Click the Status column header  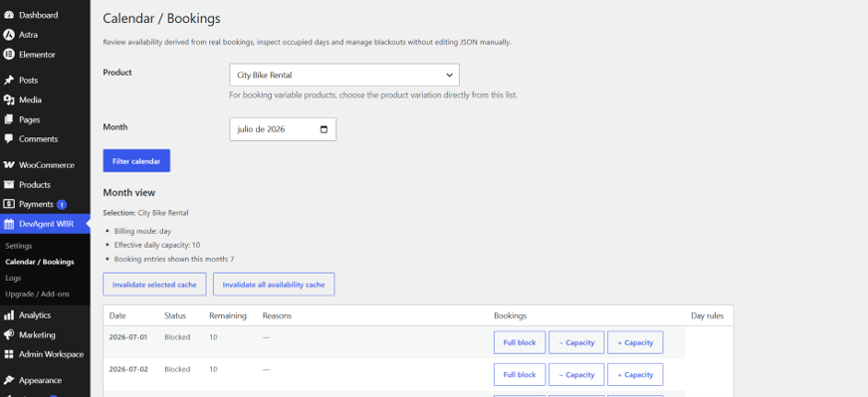click(x=175, y=315)
